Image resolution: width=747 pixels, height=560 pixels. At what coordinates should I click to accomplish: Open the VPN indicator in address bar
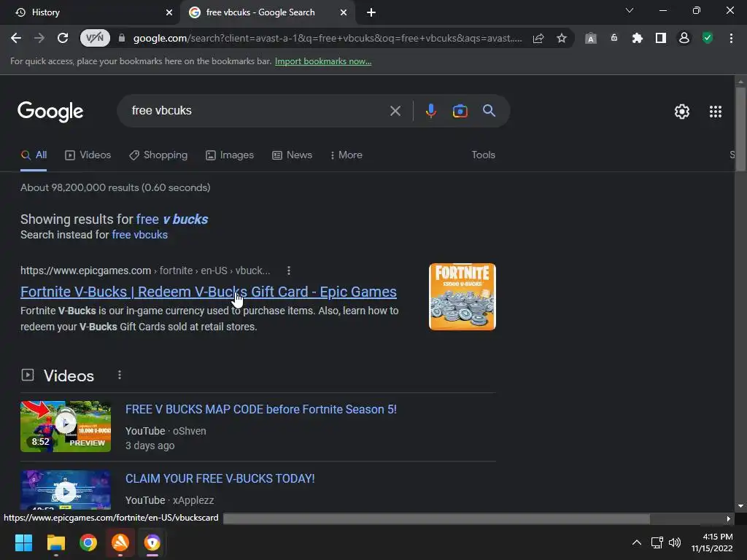pos(95,38)
